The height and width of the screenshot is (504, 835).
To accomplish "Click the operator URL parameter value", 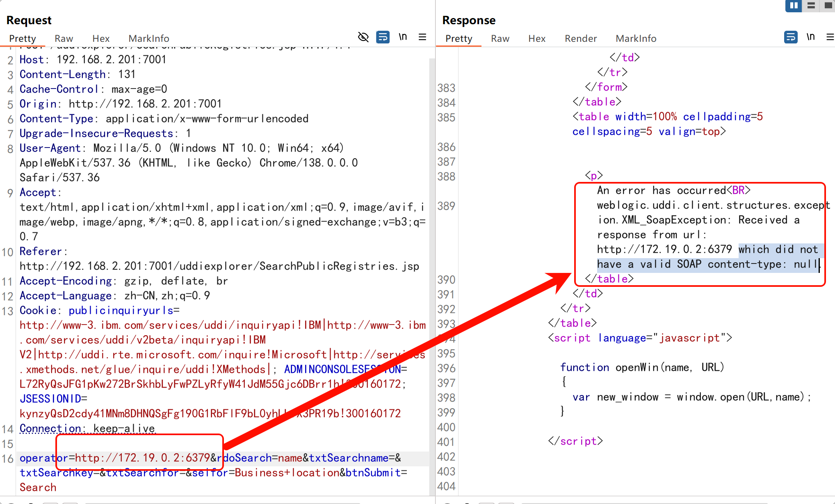I will (x=142, y=458).
